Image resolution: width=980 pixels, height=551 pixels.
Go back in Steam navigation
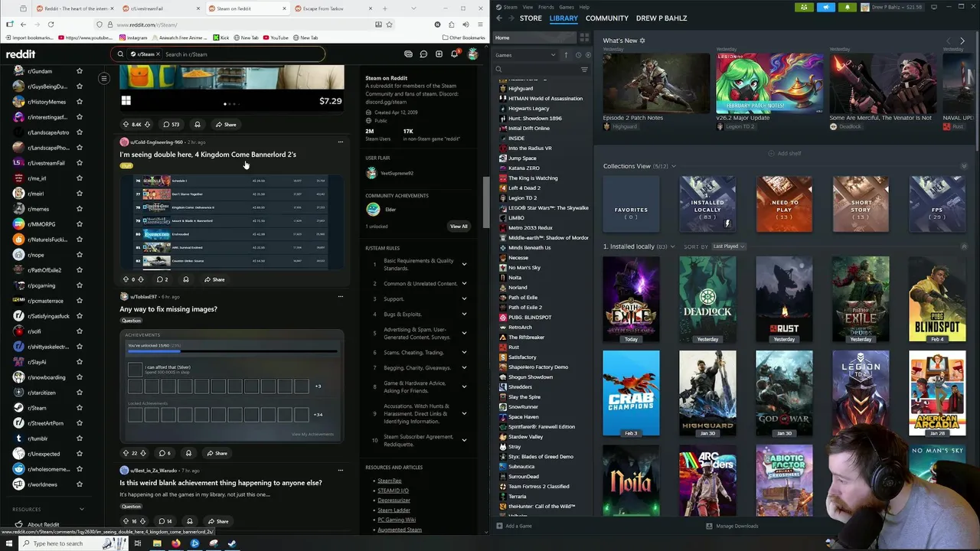[x=499, y=18]
